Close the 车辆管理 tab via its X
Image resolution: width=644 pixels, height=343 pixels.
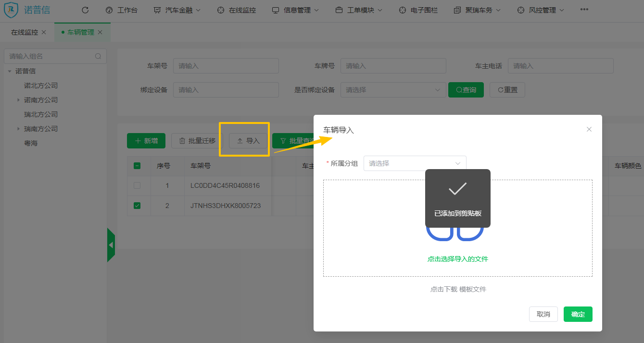point(100,32)
